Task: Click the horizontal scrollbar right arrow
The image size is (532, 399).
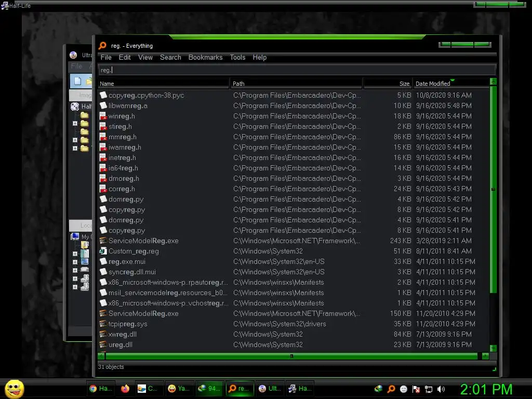Action: click(x=486, y=356)
